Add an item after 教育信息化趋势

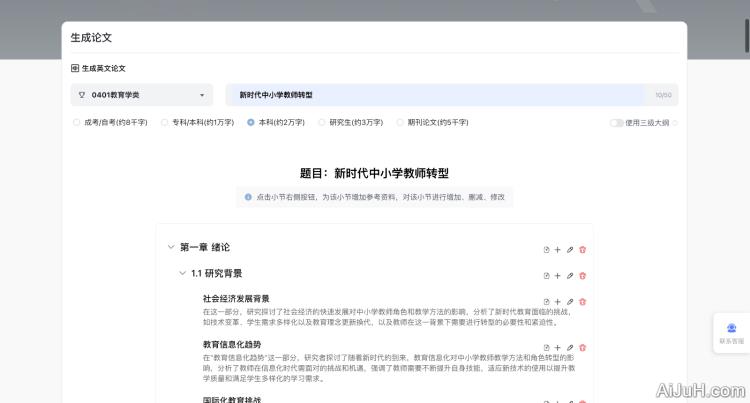click(557, 348)
